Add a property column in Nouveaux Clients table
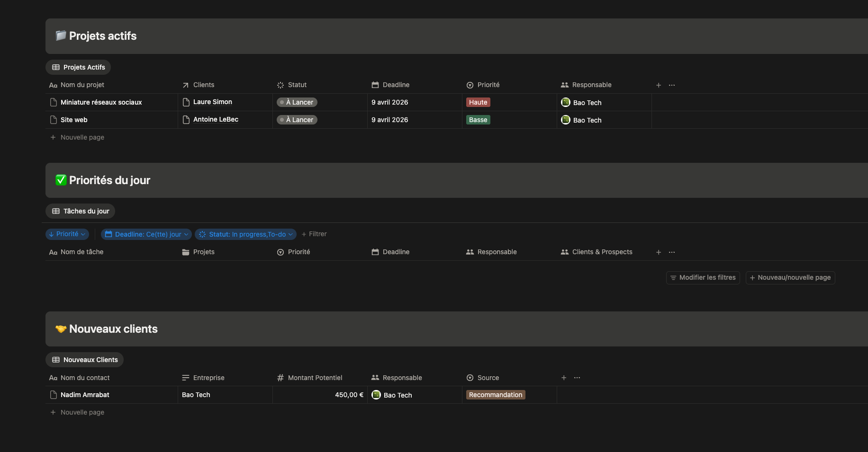The width and height of the screenshot is (868, 452). click(564, 378)
